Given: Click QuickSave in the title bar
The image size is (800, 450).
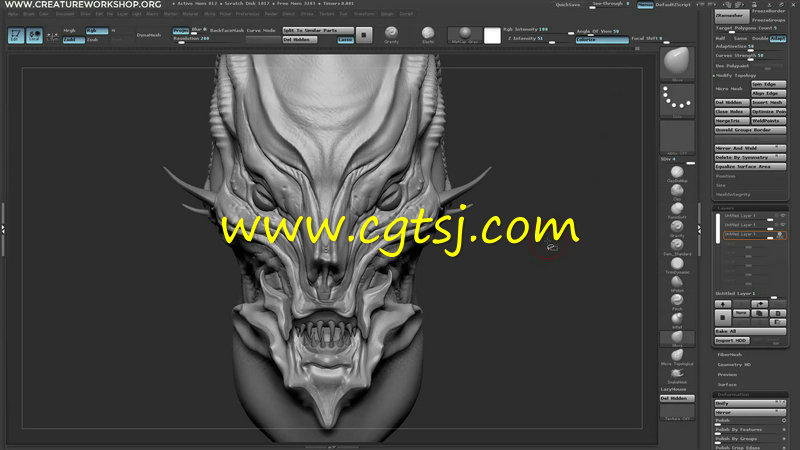Looking at the screenshot, I should tap(567, 5).
